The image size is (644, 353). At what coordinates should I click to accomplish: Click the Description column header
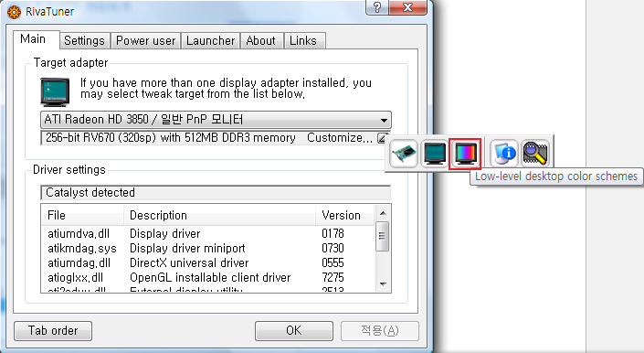point(220,215)
